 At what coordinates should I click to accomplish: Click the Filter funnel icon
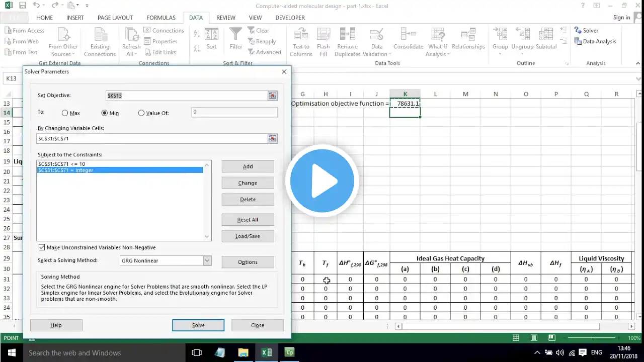235,35
